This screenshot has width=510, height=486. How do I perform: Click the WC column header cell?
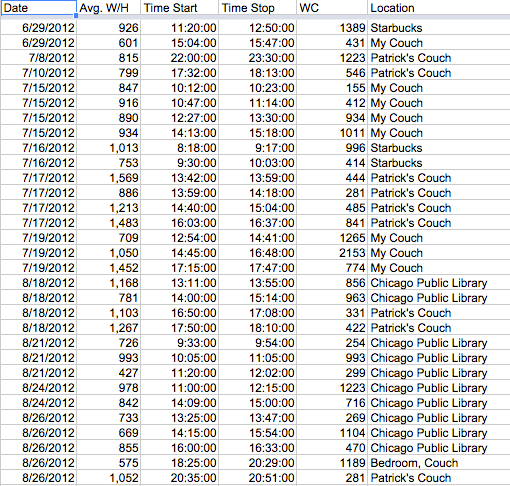click(332, 8)
